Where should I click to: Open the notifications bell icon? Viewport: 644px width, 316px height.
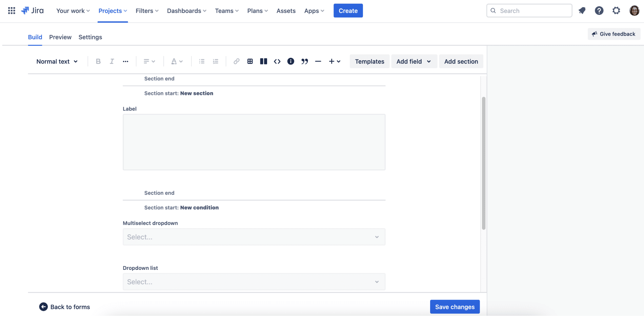(582, 11)
